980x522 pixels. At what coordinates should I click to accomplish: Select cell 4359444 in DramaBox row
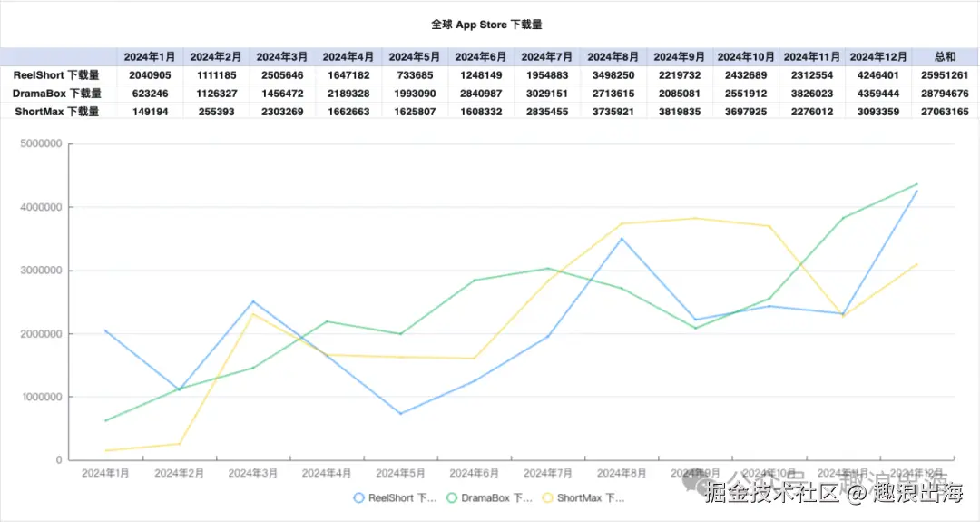878,94
